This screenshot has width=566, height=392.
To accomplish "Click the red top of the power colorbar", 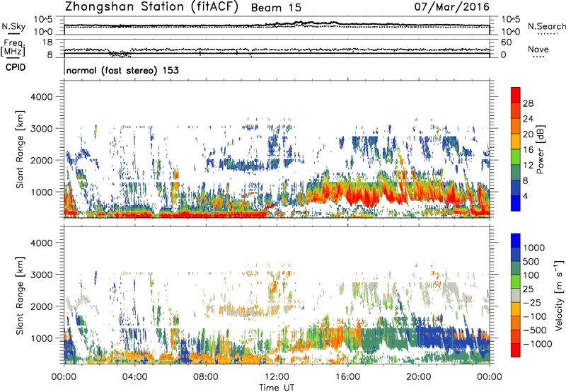I will click(516, 95).
